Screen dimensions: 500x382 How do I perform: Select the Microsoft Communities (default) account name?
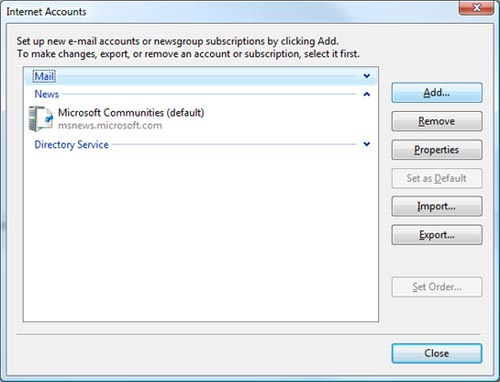(131, 113)
